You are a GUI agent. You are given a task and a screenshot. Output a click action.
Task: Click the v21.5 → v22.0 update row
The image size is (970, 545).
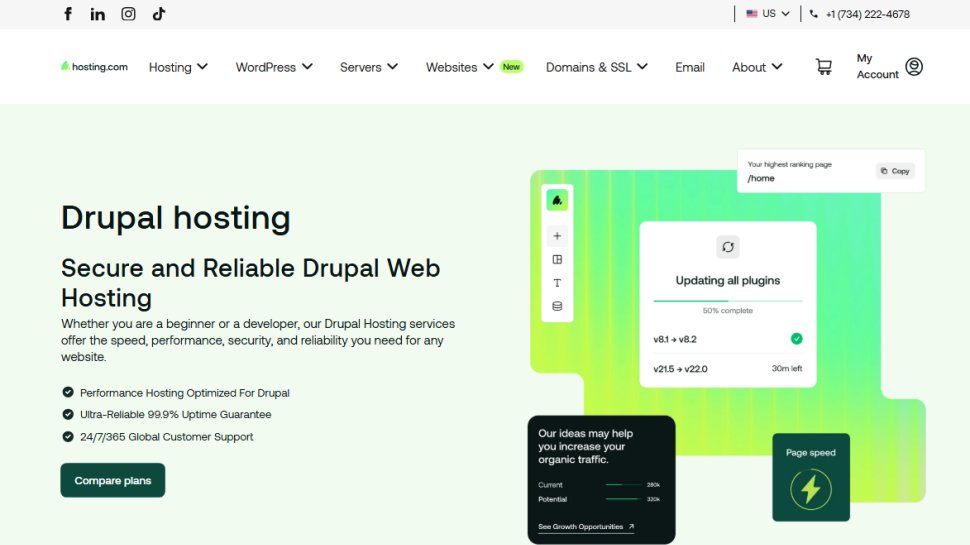tap(728, 369)
